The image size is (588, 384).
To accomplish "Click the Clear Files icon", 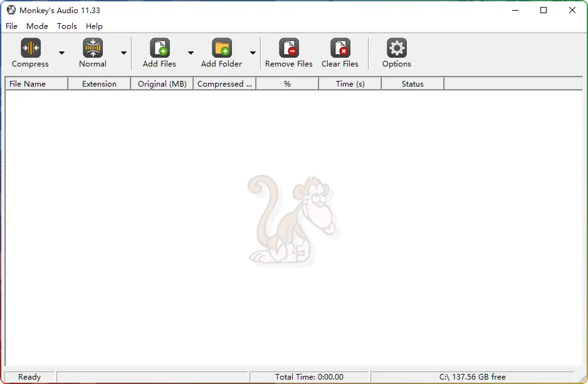I will click(340, 48).
